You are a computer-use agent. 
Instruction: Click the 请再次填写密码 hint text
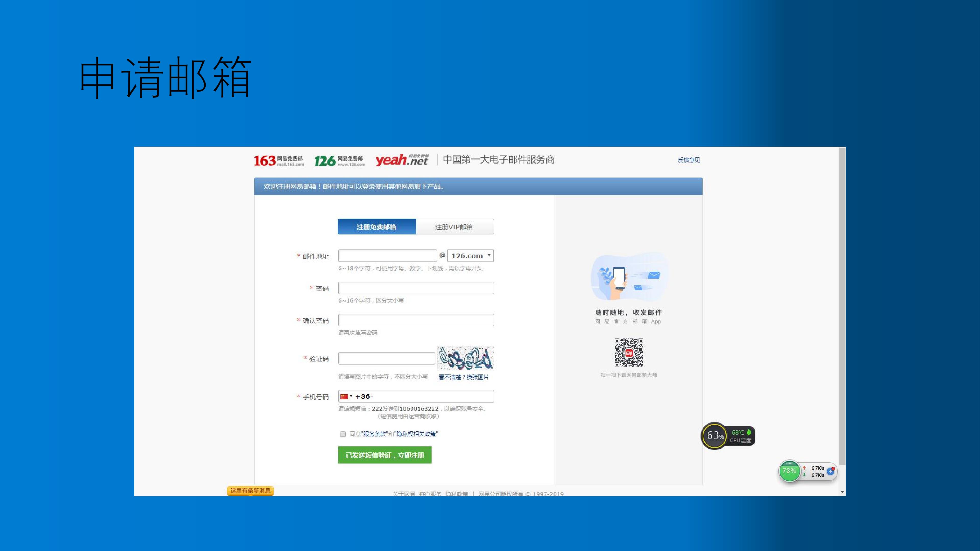point(358,332)
